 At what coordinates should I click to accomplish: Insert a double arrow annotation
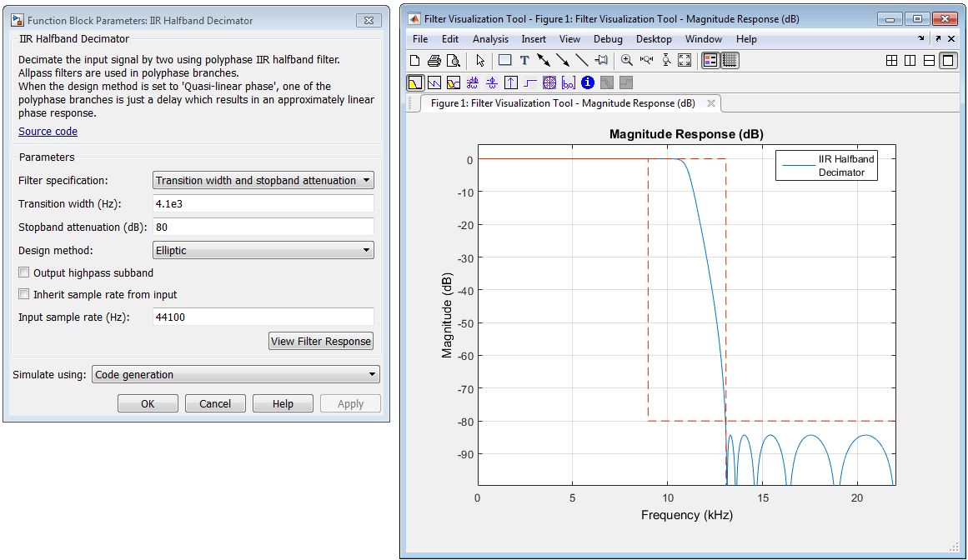coord(544,61)
